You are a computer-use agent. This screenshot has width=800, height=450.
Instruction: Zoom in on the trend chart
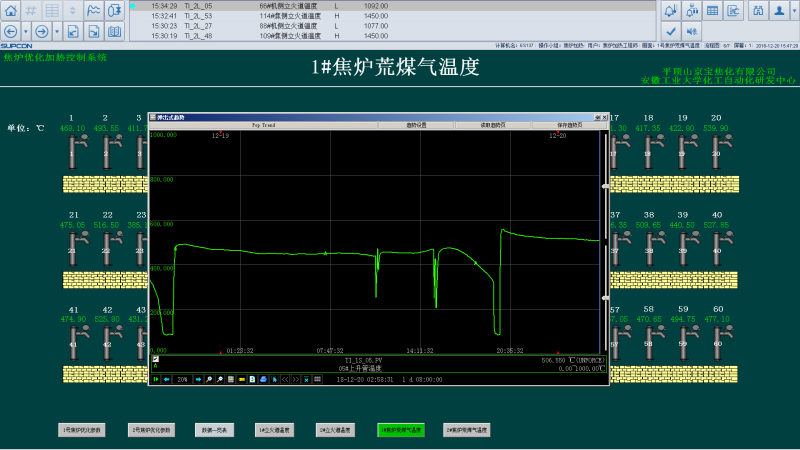point(209,380)
